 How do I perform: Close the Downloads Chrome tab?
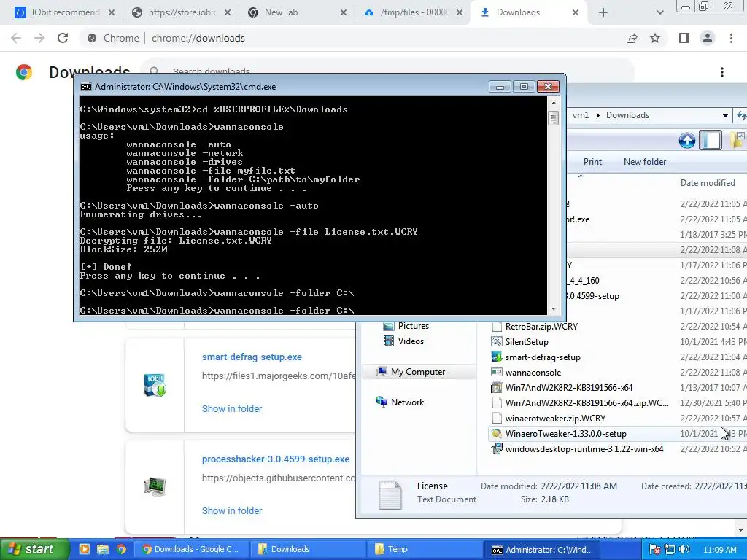pyautogui.click(x=576, y=12)
